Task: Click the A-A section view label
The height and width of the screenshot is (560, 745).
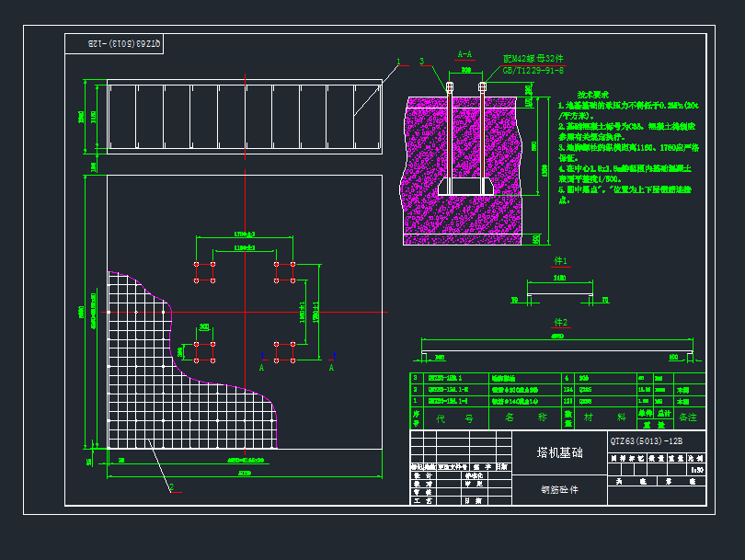Action: pos(464,55)
